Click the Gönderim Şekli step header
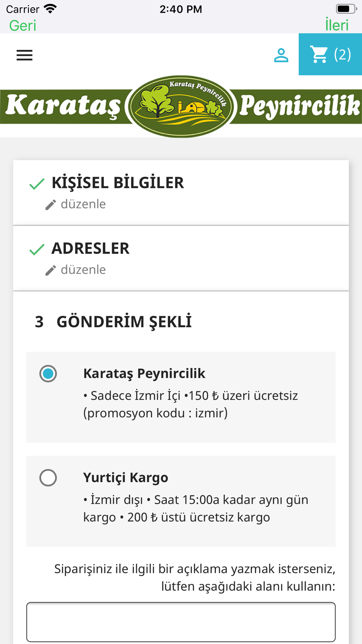 point(124,322)
